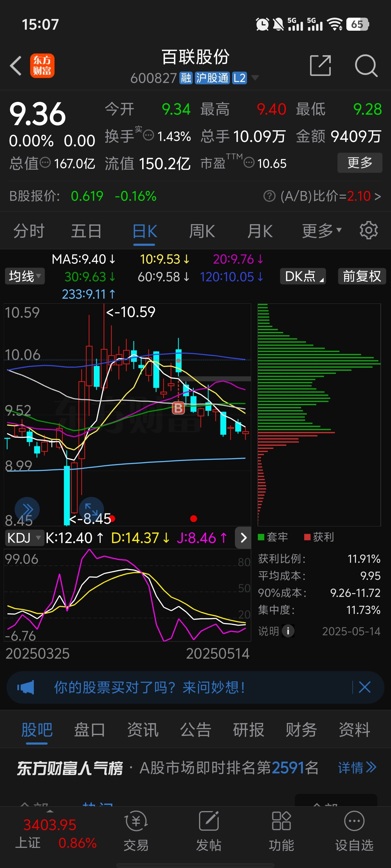Tap the back arrow icon
This screenshot has width=391, height=868.
[16, 66]
